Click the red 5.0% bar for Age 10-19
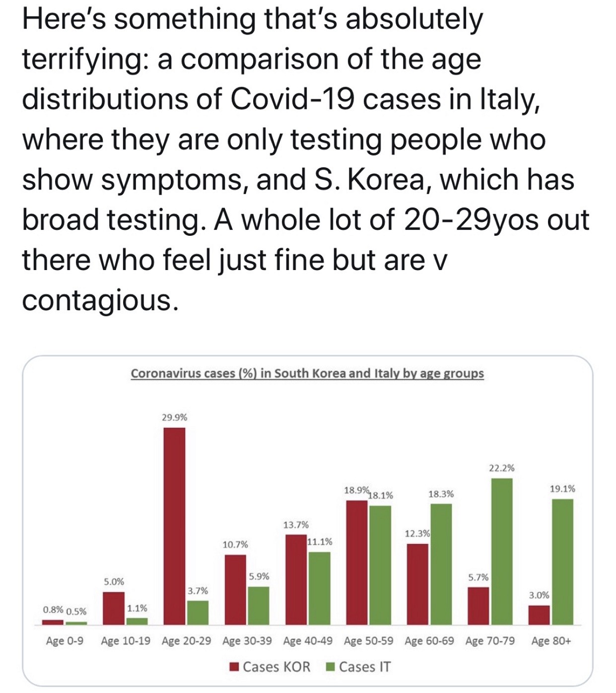616x693 pixels. (114, 608)
